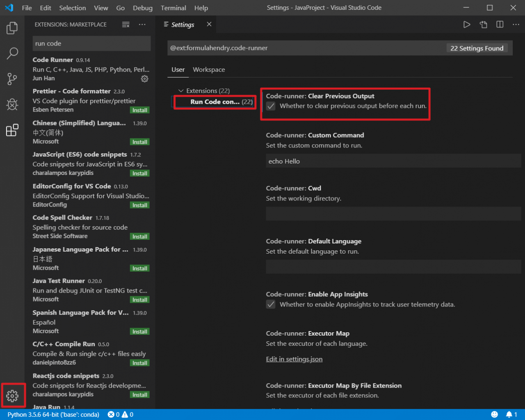This screenshot has width=525, height=420.
Task: Split the editor to the right
Action: click(x=500, y=25)
